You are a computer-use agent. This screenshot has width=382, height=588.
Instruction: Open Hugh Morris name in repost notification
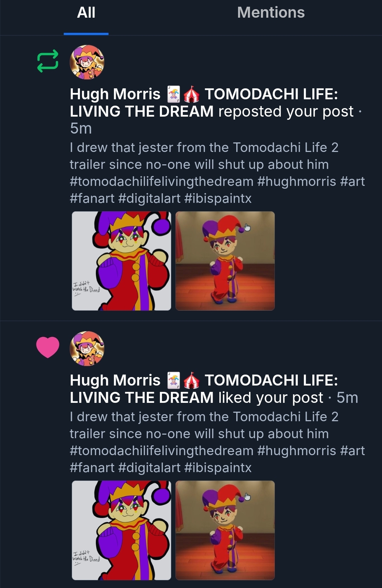[115, 94]
